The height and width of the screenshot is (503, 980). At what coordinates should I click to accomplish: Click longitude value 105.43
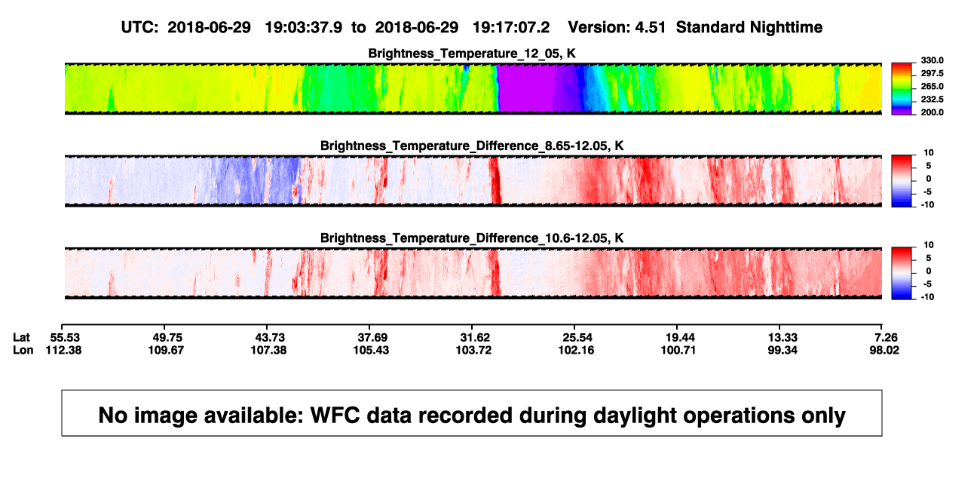371,350
